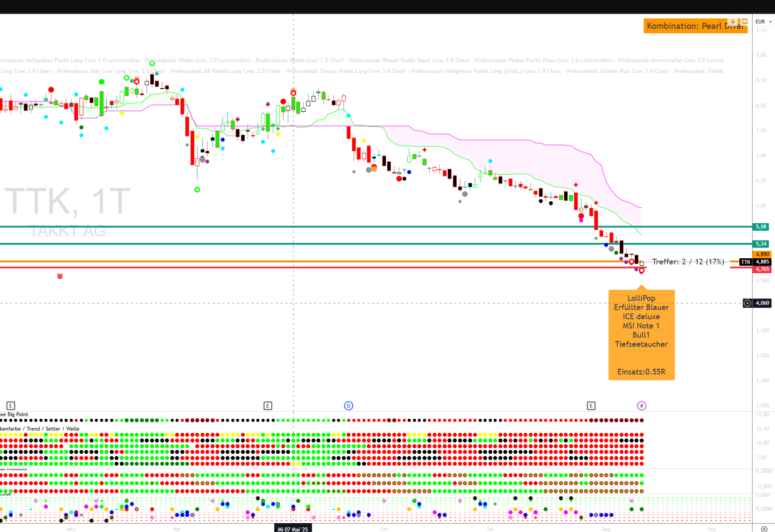775x532 pixels.
Task: Click the plus icon at price 4,060
Action: click(x=747, y=303)
